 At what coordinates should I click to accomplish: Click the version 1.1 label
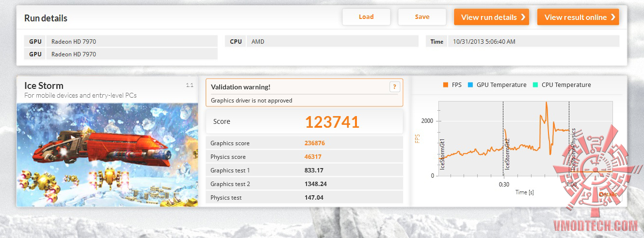click(190, 85)
